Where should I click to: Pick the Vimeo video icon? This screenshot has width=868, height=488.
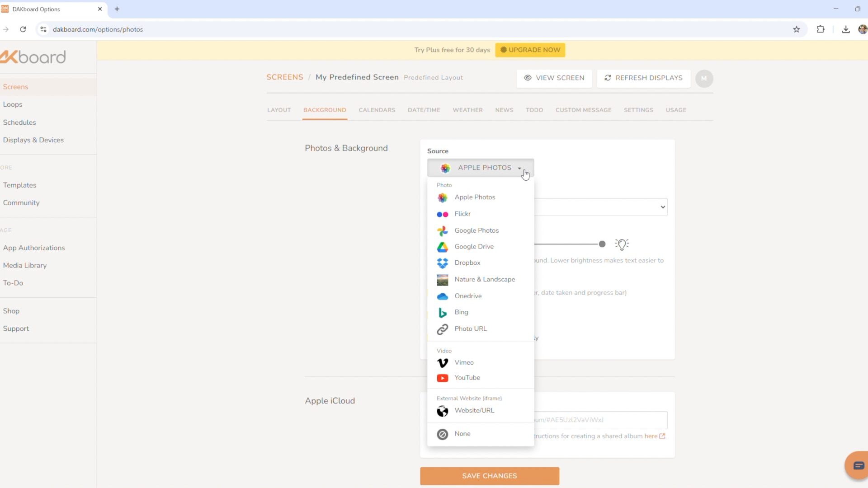442,363
